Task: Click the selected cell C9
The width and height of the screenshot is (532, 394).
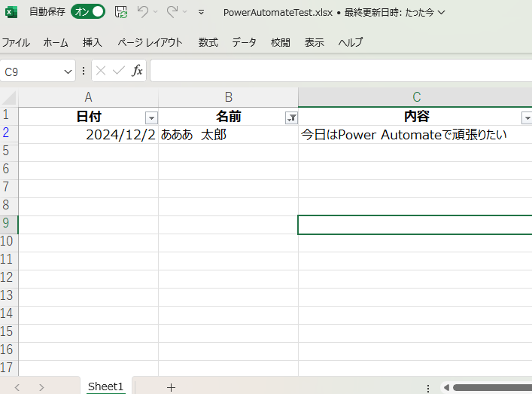Action: (x=415, y=224)
